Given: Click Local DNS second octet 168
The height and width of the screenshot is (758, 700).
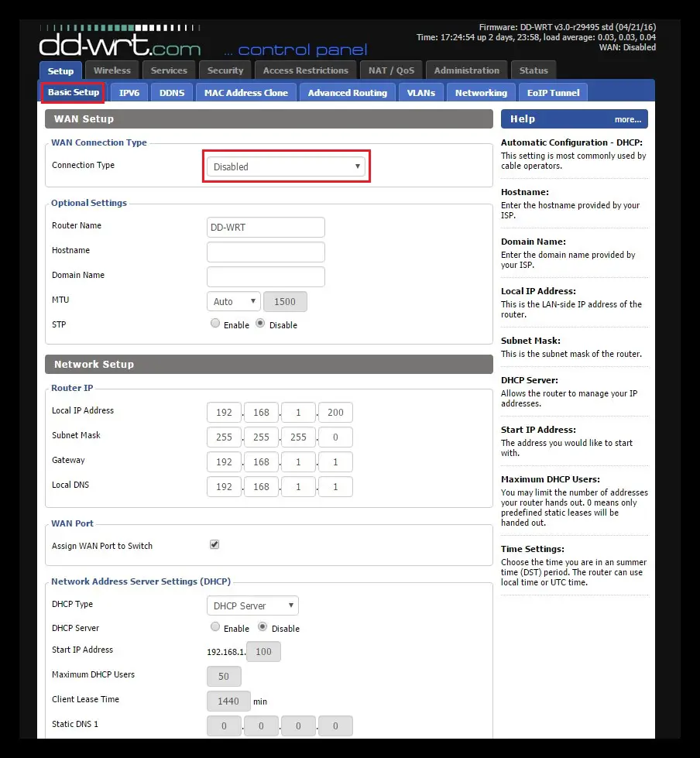Looking at the screenshot, I should point(261,487).
